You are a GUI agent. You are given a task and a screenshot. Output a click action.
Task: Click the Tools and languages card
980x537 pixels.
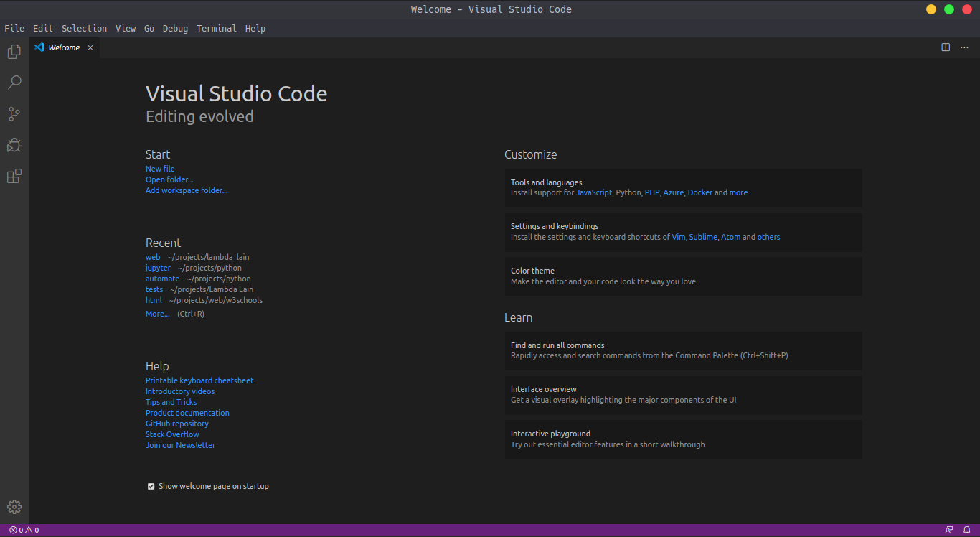683,188
